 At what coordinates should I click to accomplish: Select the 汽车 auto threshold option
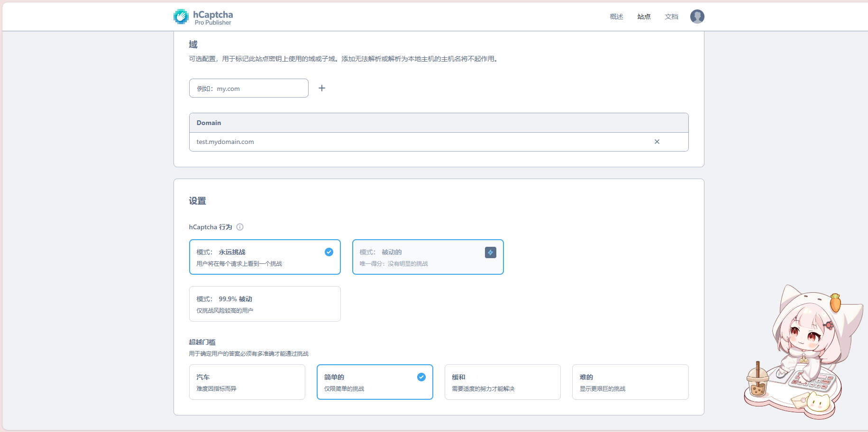tap(247, 382)
